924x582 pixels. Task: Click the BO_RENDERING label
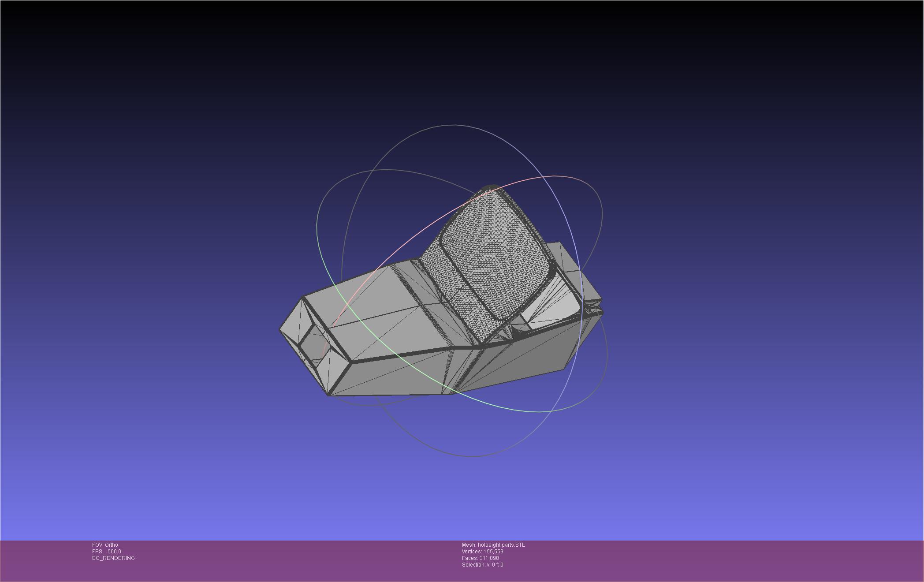(x=113, y=558)
